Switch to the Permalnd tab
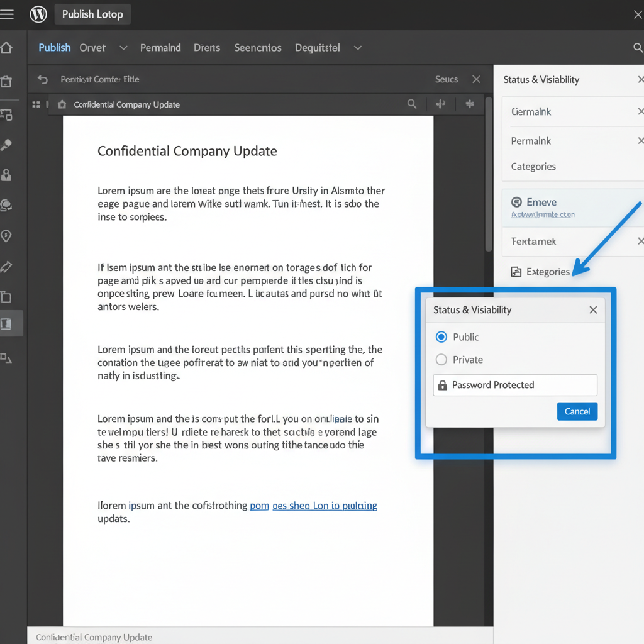 (x=160, y=48)
